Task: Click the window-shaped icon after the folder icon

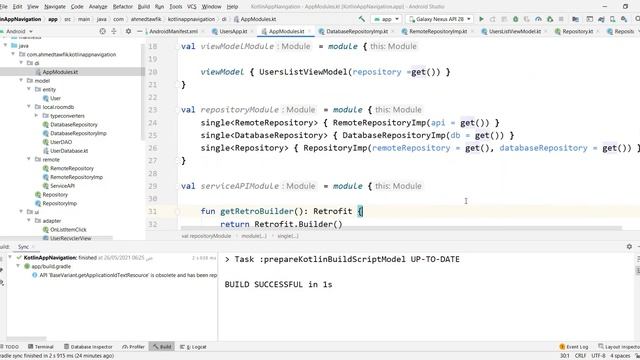Action: 589,19
